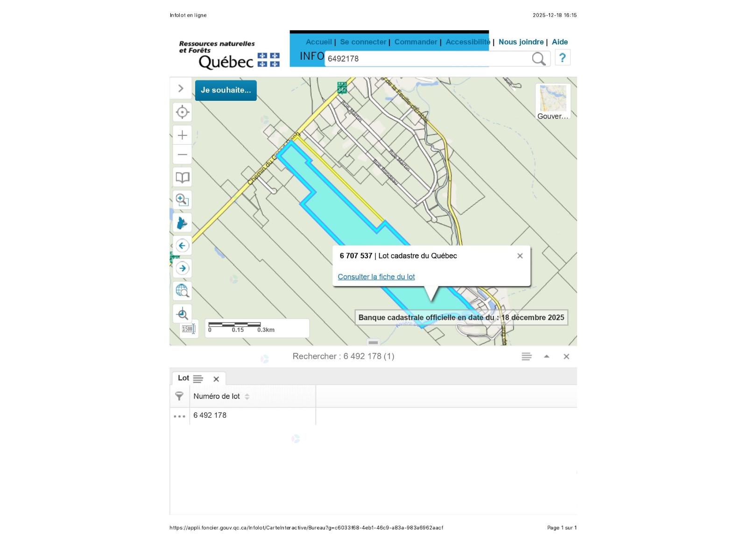747x560 pixels.
Task: Open the Gouver... basemap thumbnail
Action: tap(553, 102)
